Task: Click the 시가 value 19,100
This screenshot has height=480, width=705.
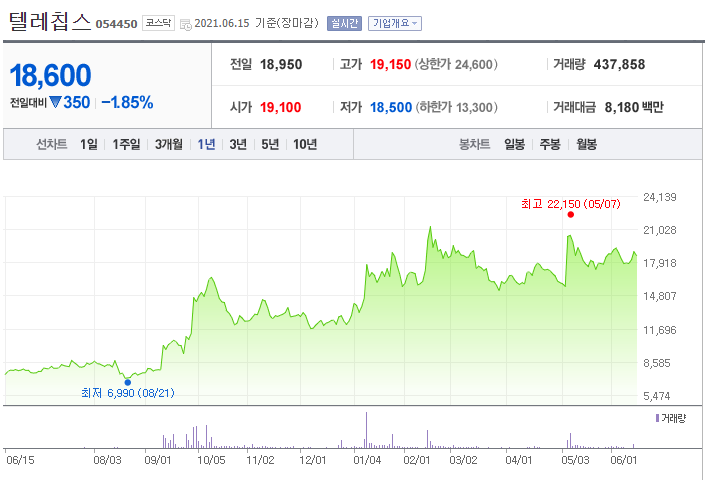Action: [281, 107]
